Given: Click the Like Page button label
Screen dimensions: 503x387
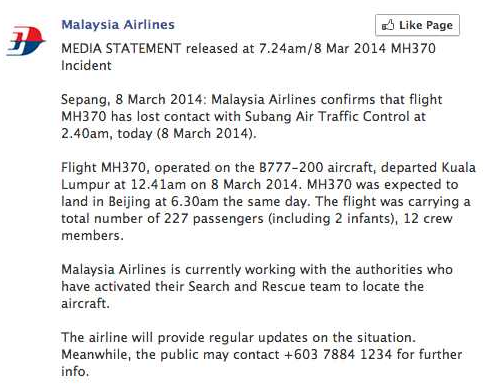Looking at the screenshot, I should coord(426,25).
